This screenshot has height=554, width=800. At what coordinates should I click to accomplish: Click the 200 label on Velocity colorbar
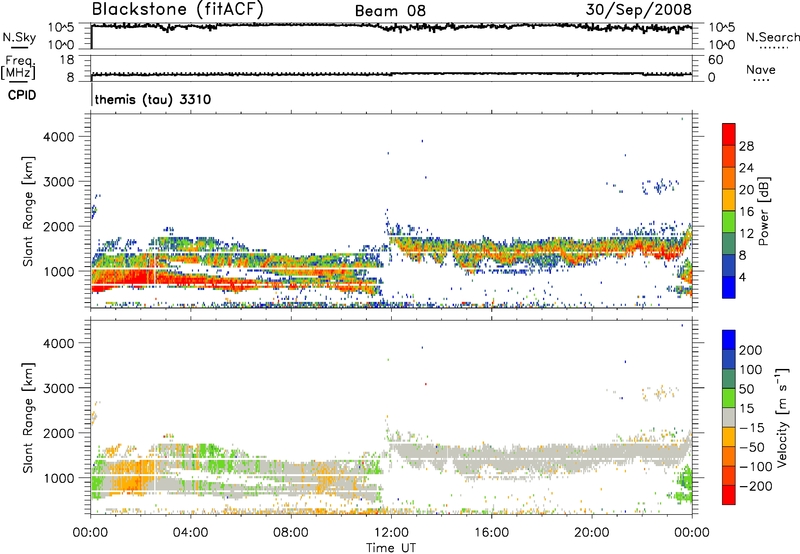click(x=751, y=350)
